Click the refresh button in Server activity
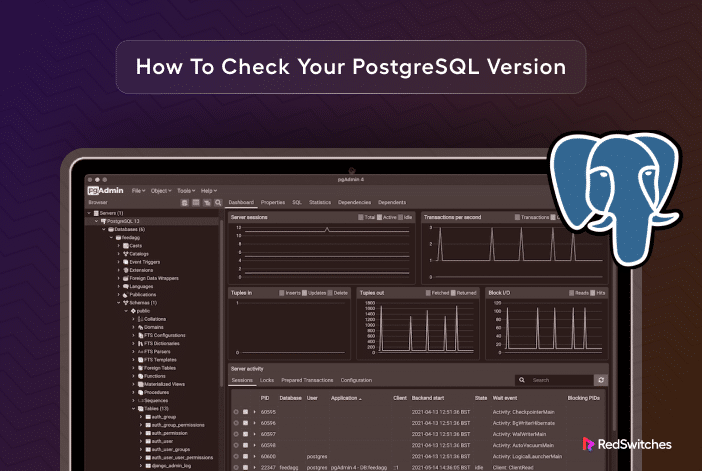 [601, 380]
